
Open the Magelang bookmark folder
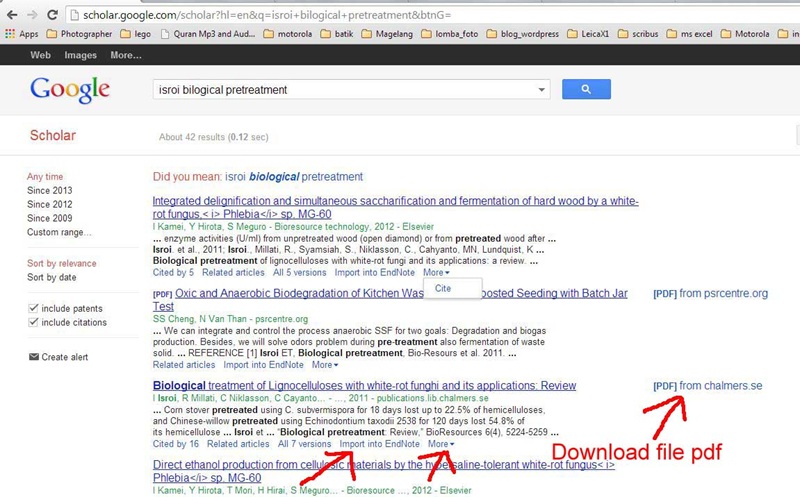click(387, 34)
